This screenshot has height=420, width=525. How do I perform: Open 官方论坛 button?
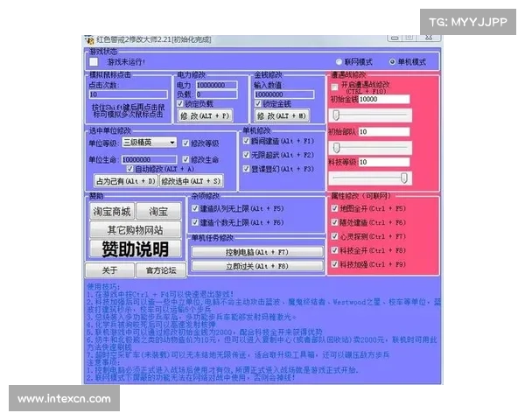coord(161,270)
